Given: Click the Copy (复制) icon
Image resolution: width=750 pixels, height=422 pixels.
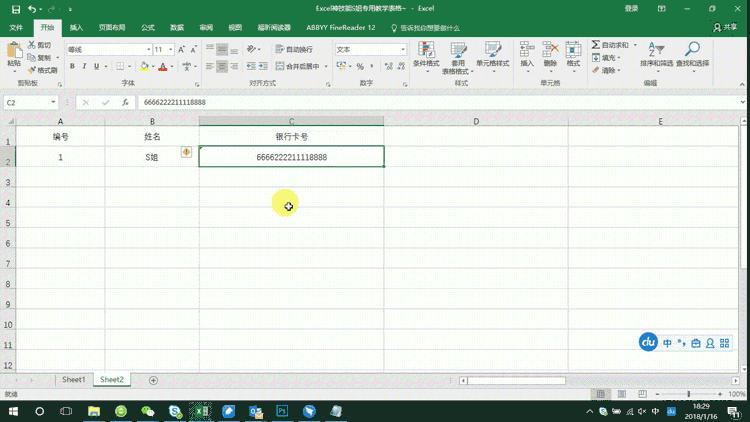Looking at the screenshot, I should [32, 57].
